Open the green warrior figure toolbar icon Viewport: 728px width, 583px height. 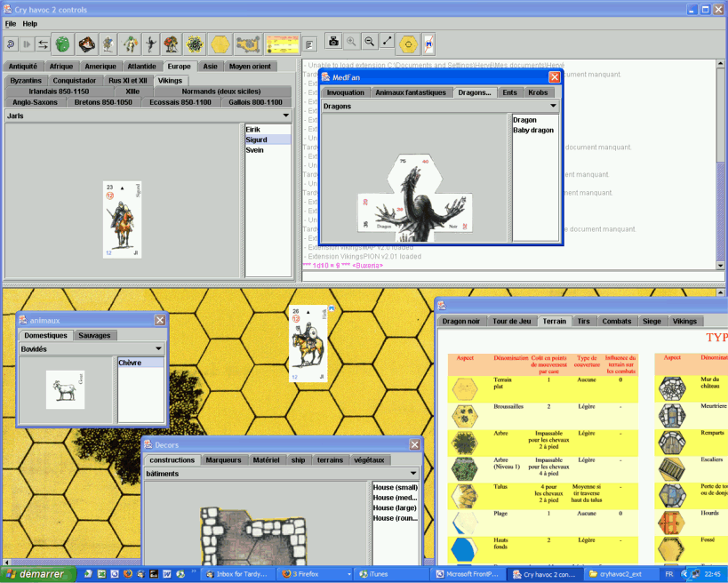130,44
